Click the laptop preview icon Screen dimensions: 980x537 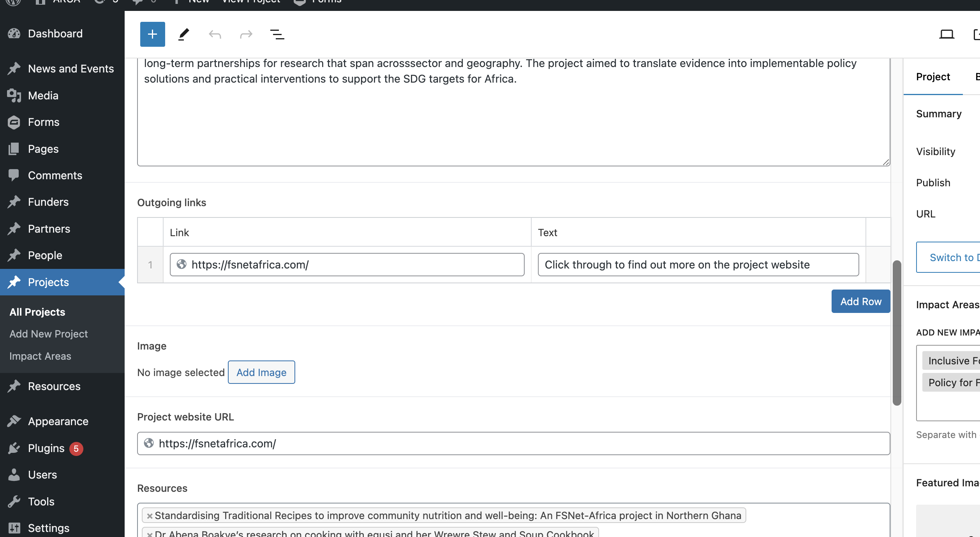tap(947, 34)
